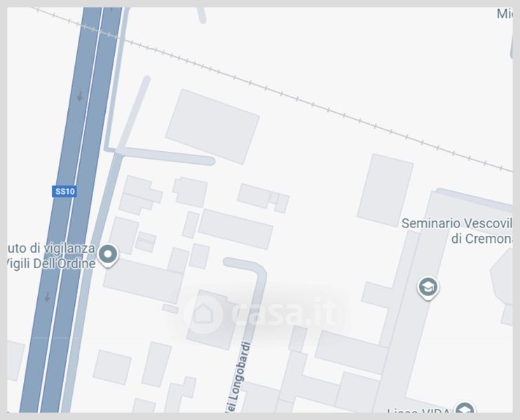520x420 pixels.
Task: Click the upper direction arrow on SS10
Action: click(x=80, y=97)
